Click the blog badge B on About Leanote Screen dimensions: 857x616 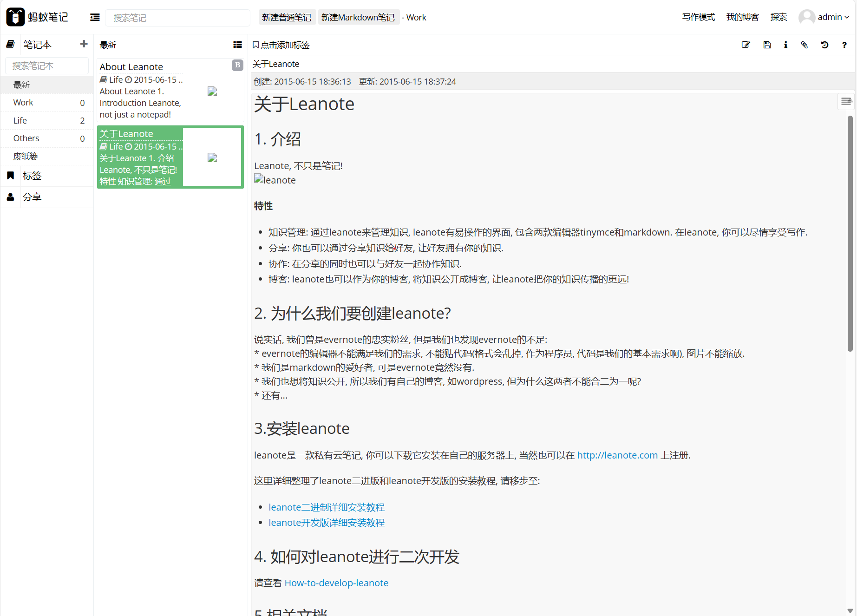pyautogui.click(x=237, y=65)
